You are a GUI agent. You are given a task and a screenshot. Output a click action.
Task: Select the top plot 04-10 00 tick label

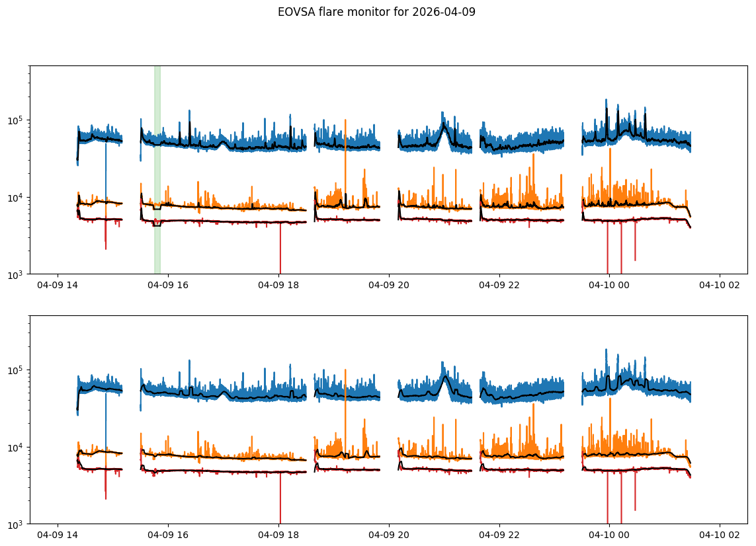tap(609, 285)
